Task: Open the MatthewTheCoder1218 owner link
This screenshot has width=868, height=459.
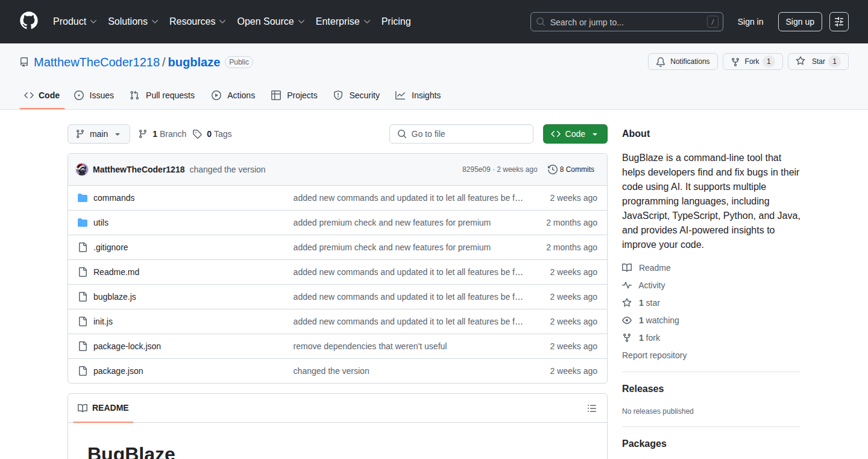Action: point(96,62)
